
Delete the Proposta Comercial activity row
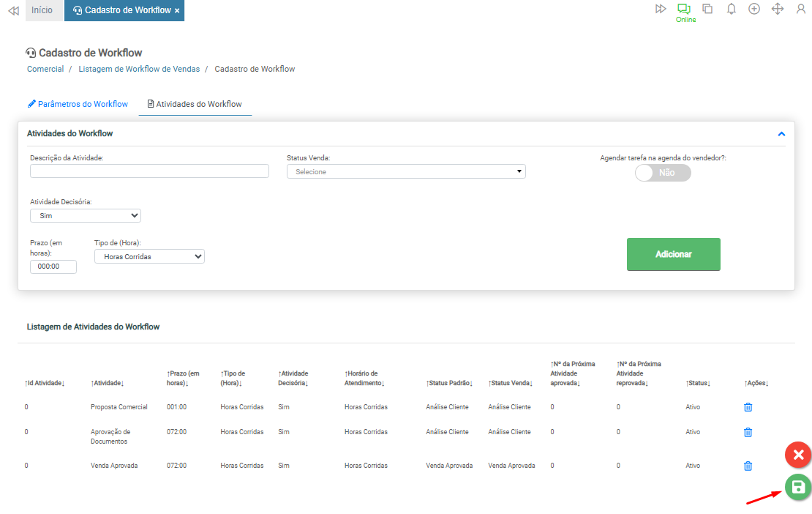748,407
